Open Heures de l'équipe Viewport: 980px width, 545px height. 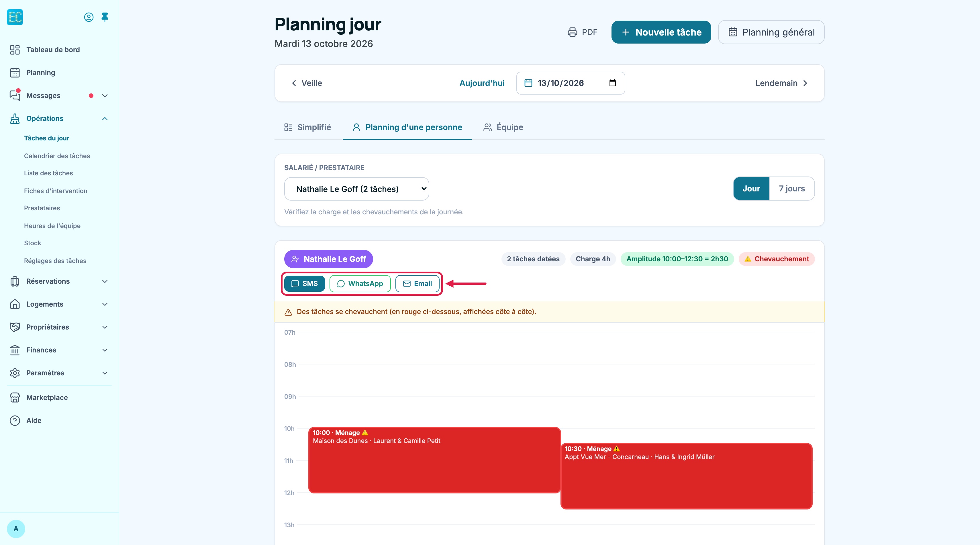[52, 226]
